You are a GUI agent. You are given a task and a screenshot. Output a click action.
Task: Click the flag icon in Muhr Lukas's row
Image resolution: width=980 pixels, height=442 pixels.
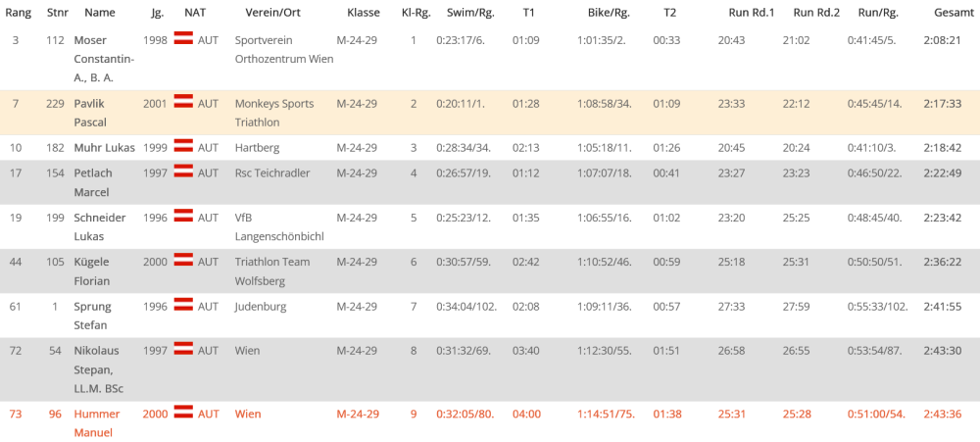click(183, 146)
